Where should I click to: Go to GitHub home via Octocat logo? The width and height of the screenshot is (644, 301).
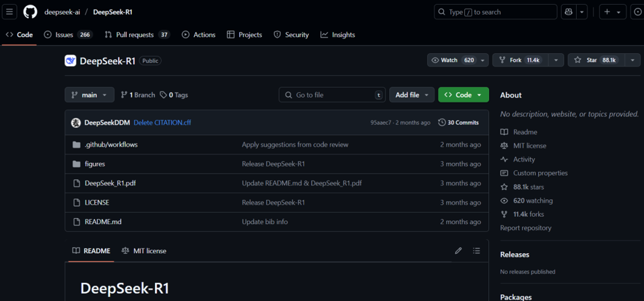[x=30, y=12]
